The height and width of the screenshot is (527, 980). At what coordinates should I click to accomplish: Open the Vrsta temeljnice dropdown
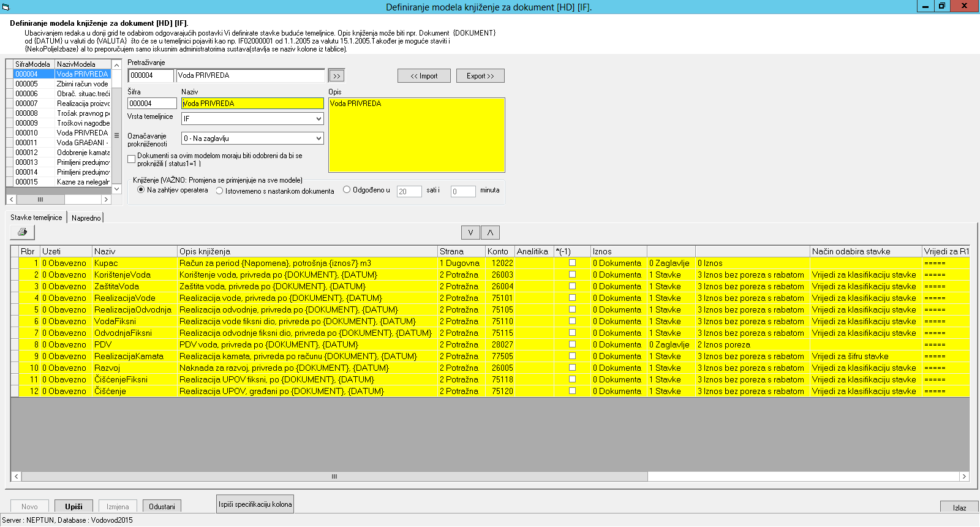tap(318, 119)
